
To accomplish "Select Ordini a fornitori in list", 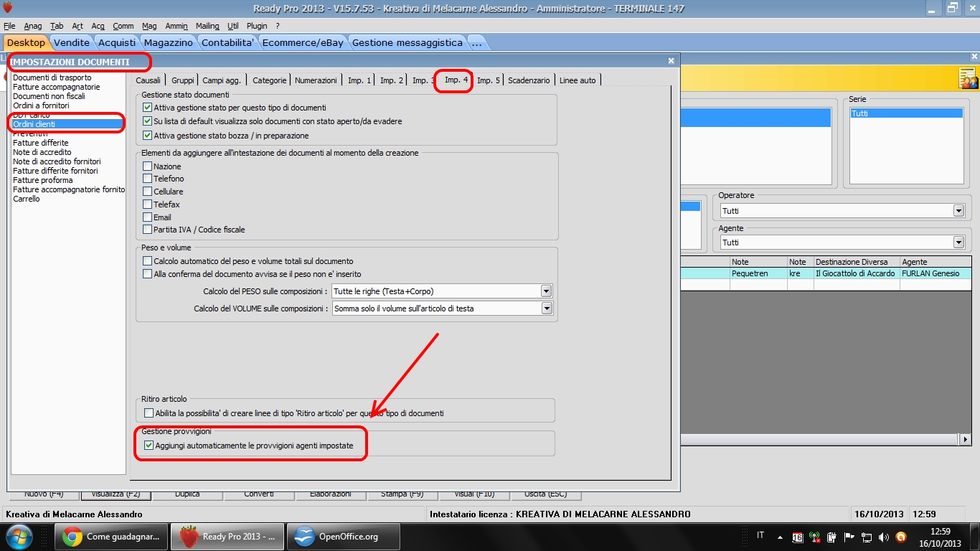I will click(x=41, y=105).
